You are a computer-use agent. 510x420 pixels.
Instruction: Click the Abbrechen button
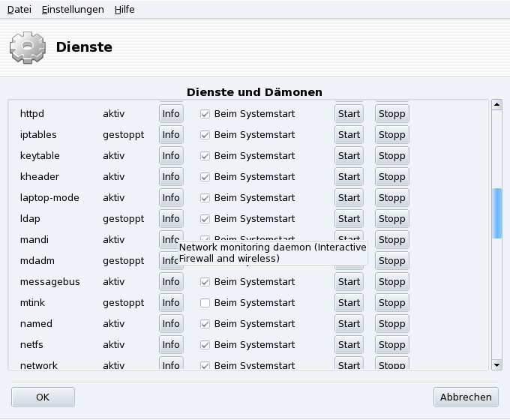click(x=466, y=397)
